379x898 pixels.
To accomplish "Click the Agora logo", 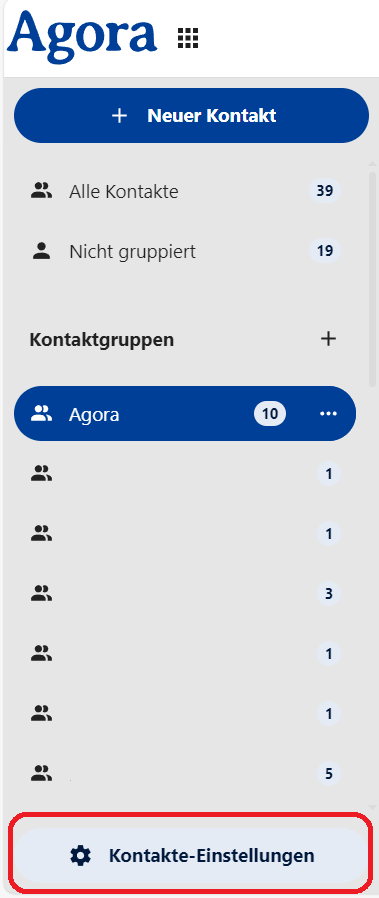I will tap(82, 36).
